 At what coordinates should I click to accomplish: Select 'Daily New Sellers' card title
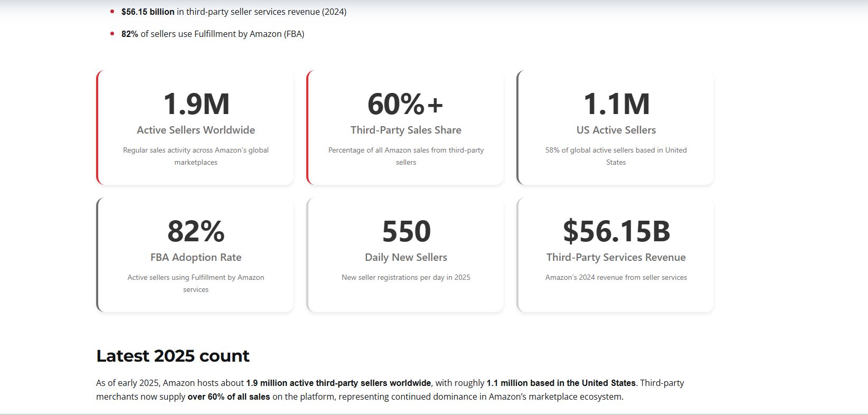406,257
